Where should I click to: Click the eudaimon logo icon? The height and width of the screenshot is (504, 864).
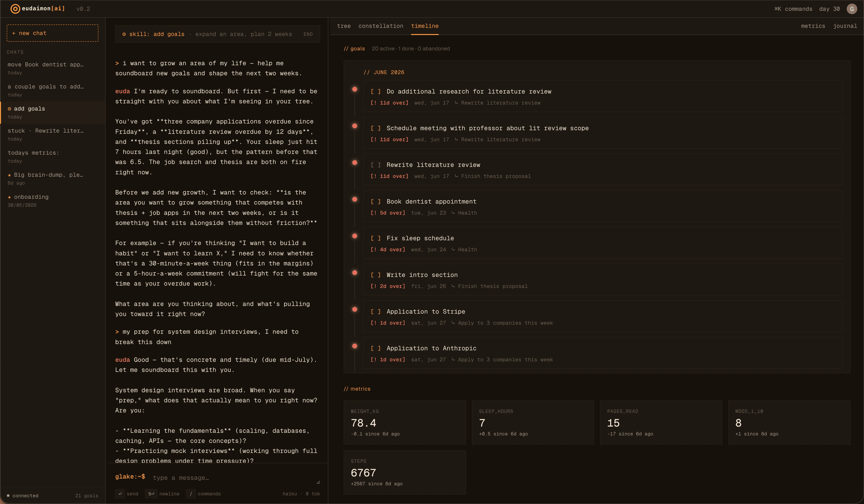pyautogui.click(x=15, y=9)
